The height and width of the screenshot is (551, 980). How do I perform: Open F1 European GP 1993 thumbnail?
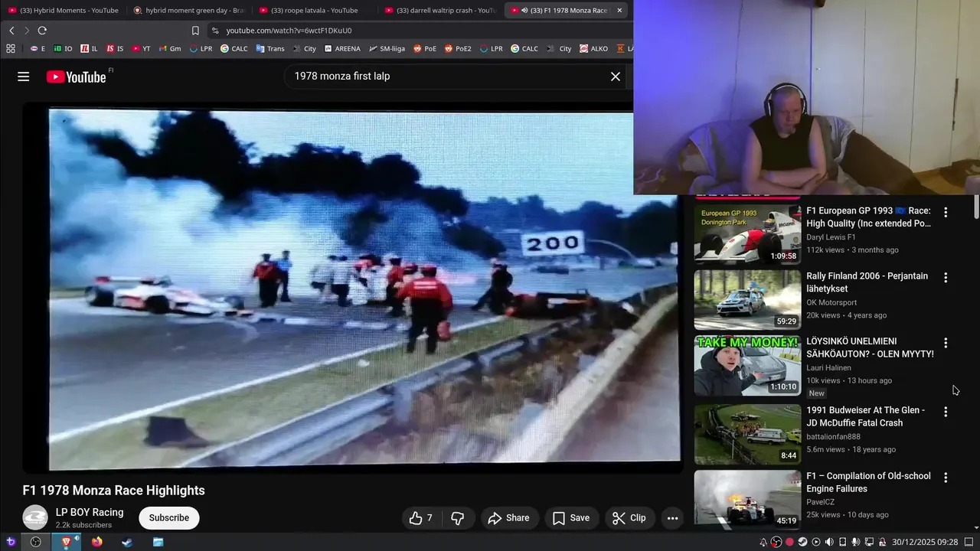(x=747, y=234)
